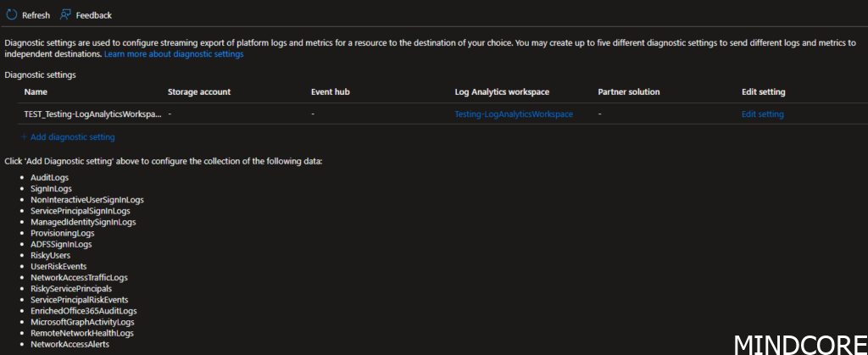
Task: Click the SignInLogs list entry
Action: 51,188
